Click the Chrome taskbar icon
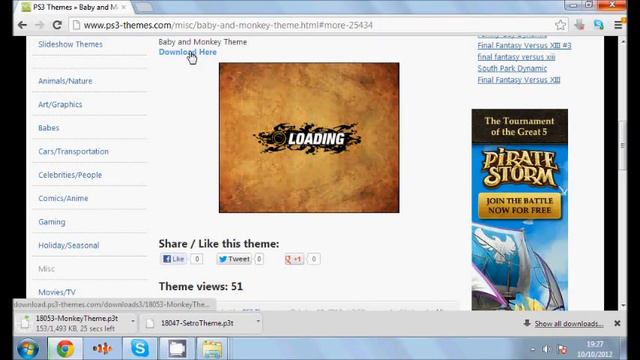This screenshot has width=640, height=360. coord(65,349)
